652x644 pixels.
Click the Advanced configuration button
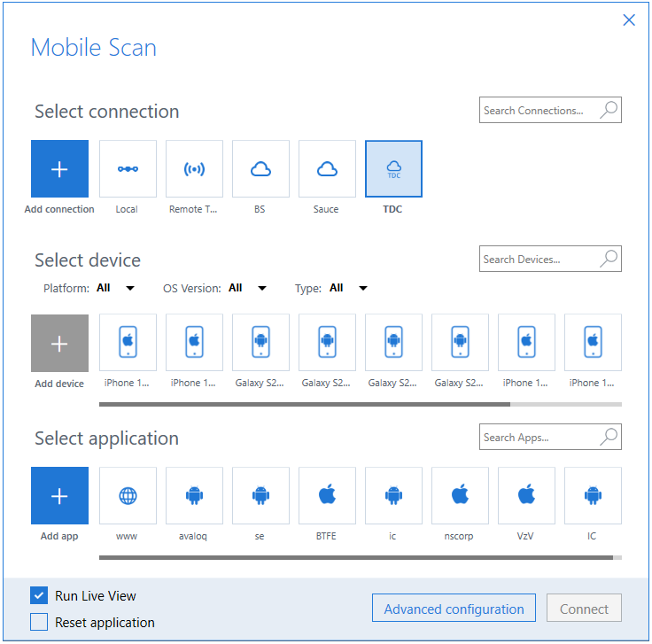[454, 609]
